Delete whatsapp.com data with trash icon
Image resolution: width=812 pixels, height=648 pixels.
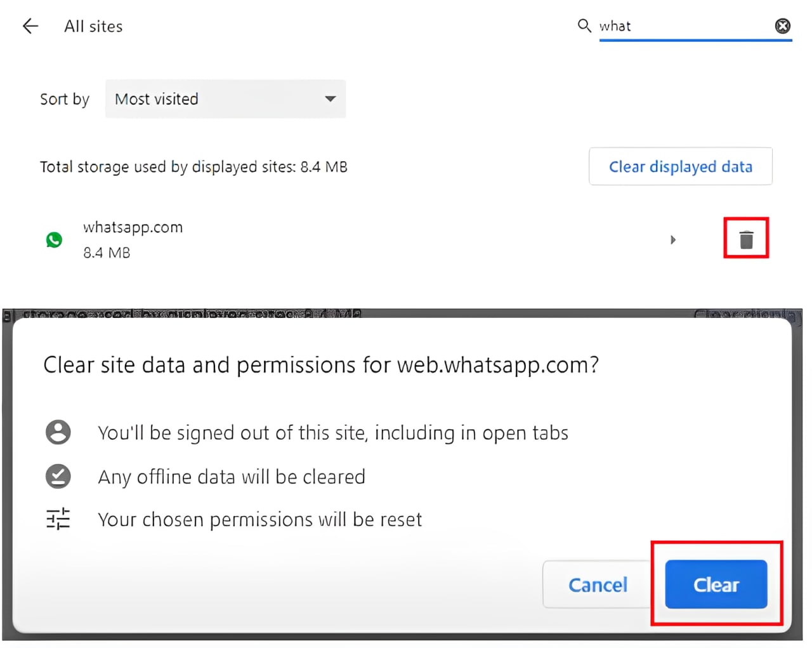pyautogui.click(x=746, y=239)
